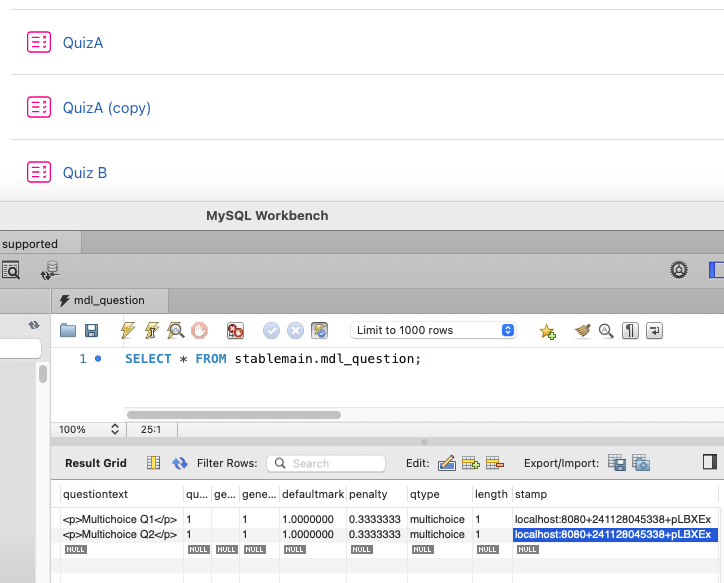The height and width of the screenshot is (583, 724).
Task: Toggle the result grid form view icon
Action: [153, 463]
